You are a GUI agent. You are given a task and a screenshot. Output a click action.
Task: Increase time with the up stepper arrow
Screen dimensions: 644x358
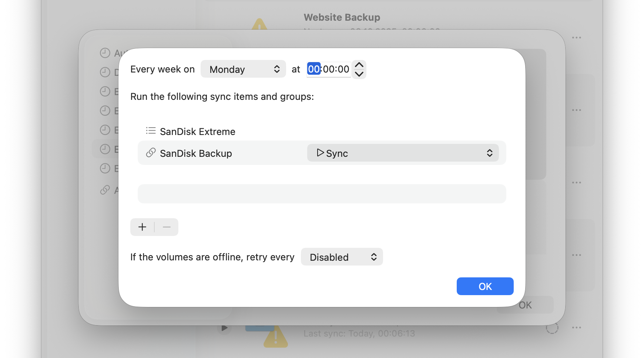pyautogui.click(x=359, y=65)
